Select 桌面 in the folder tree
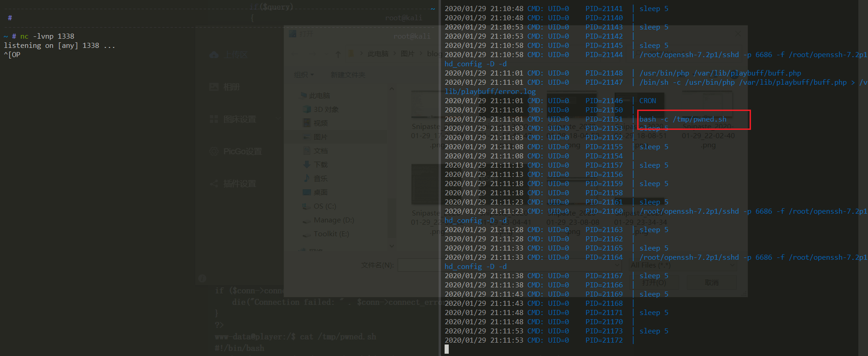Image resolution: width=868 pixels, height=356 pixels. coord(320,193)
